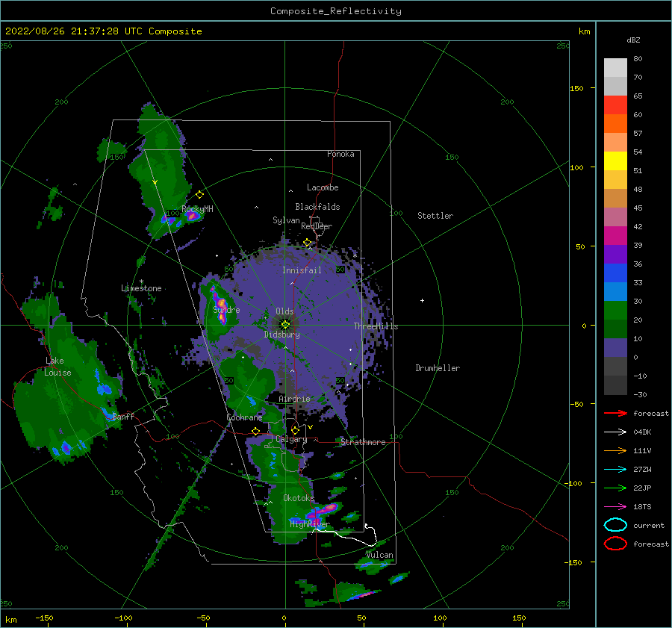Click the bright green 30-20 dBZ swatch
The image size is (672, 628).
[x=615, y=311]
